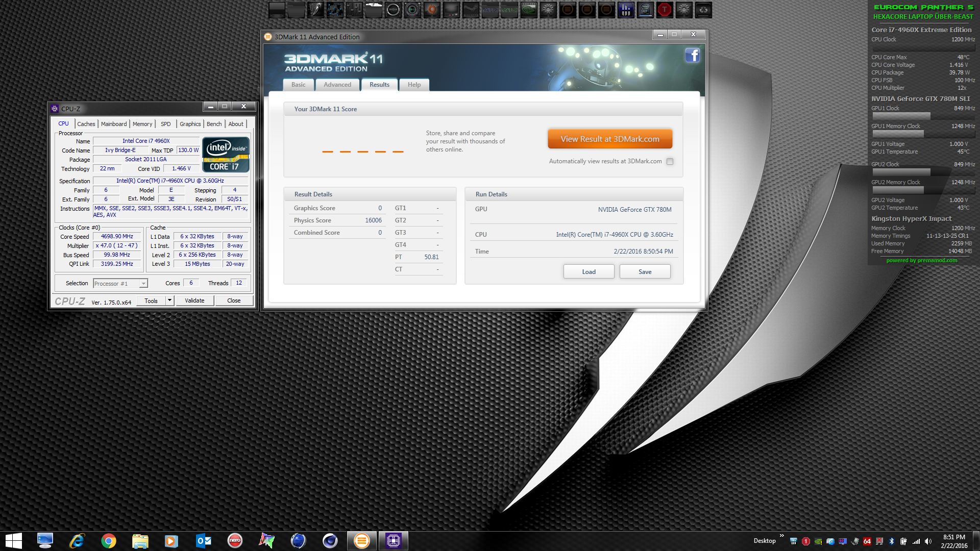
Task: Click the Validate button in CPU-Z
Action: click(194, 300)
